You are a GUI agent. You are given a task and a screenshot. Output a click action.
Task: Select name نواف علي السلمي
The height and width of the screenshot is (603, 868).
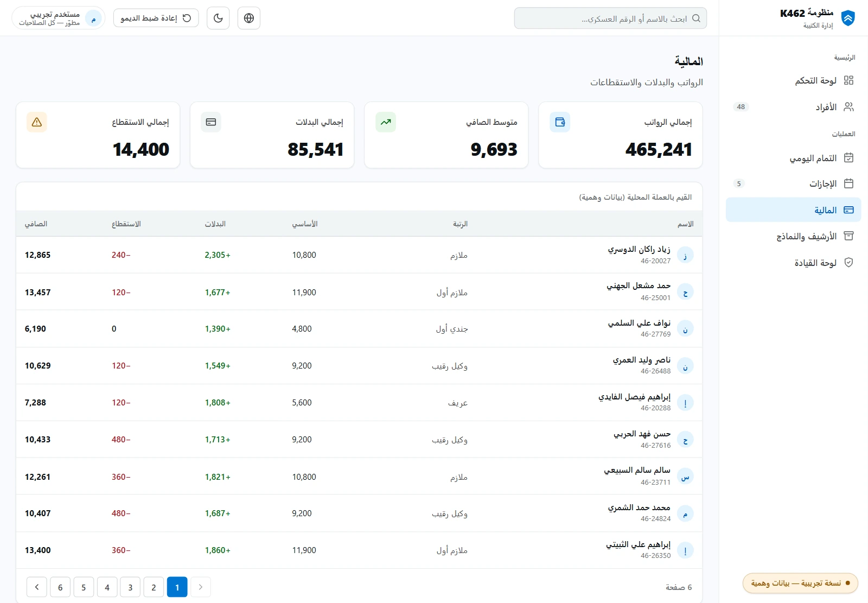click(639, 323)
